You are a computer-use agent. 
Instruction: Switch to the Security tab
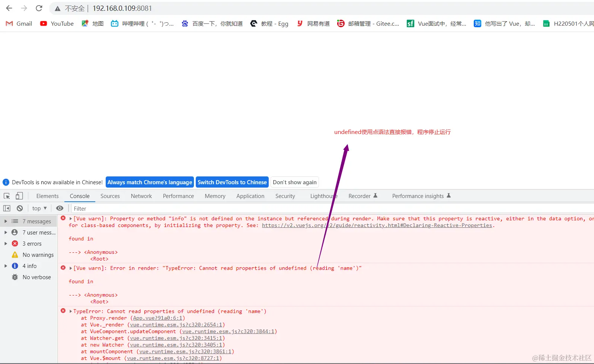285,196
